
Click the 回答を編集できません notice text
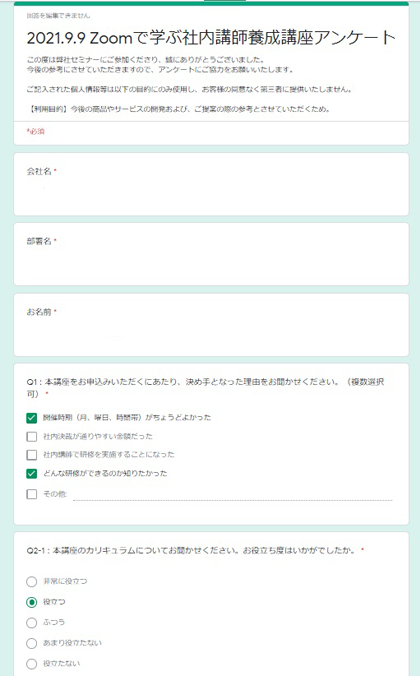(58, 16)
